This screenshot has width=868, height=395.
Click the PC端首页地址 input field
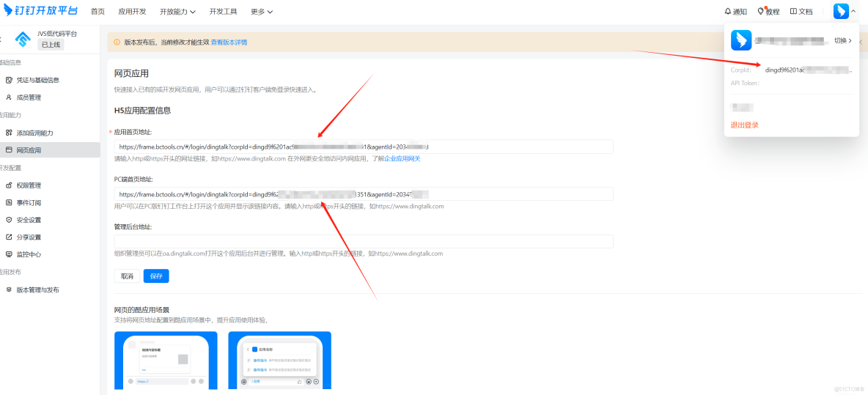pos(363,194)
